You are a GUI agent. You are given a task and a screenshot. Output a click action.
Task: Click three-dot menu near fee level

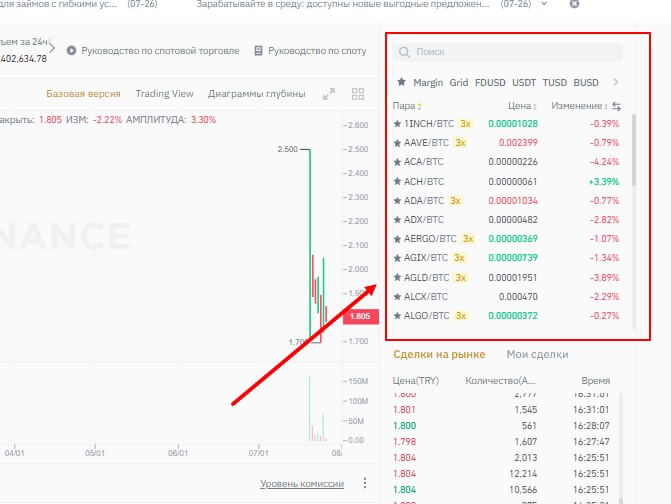[x=365, y=484]
